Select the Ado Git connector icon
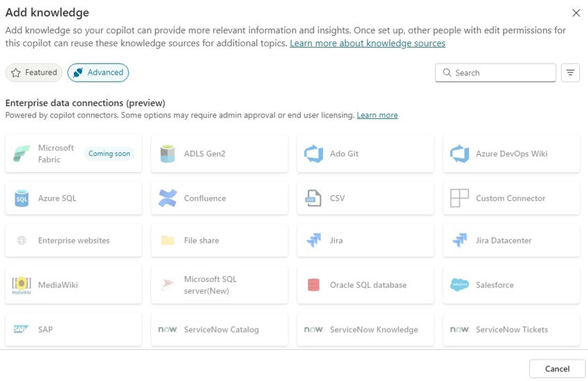The height and width of the screenshot is (381, 588). (313, 154)
